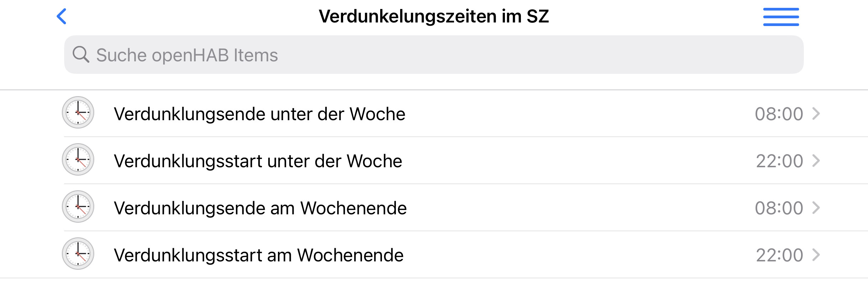
Task: Tap the 08:00 value for weekend end
Action: tap(779, 208)
